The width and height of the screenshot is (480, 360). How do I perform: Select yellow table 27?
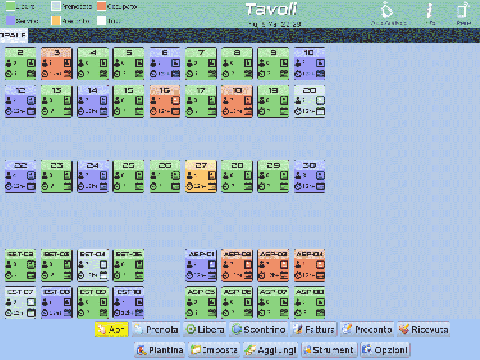click(x=201, y=176)
